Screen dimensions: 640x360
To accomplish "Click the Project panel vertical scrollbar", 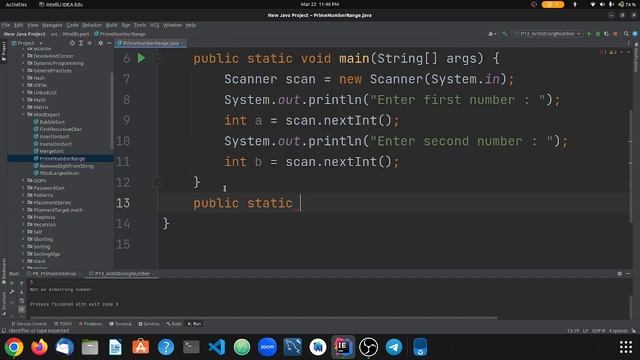I will pyautogui.click(x=111, y=110).
